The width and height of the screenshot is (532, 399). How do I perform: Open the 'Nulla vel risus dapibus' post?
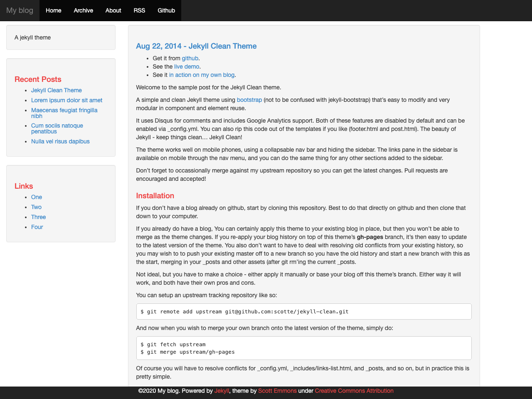[x=60, y=141]
